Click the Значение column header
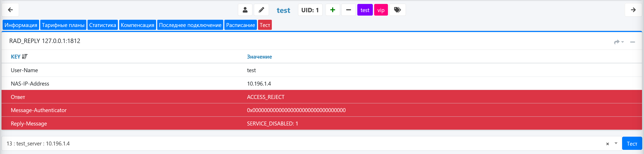The height and width of the screenshot is (154, 644). point(259,57)
